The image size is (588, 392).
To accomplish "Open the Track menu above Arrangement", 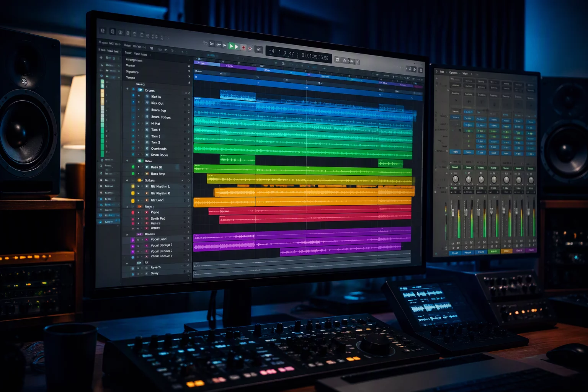I will pyautogui.click(x=128, y=53).
